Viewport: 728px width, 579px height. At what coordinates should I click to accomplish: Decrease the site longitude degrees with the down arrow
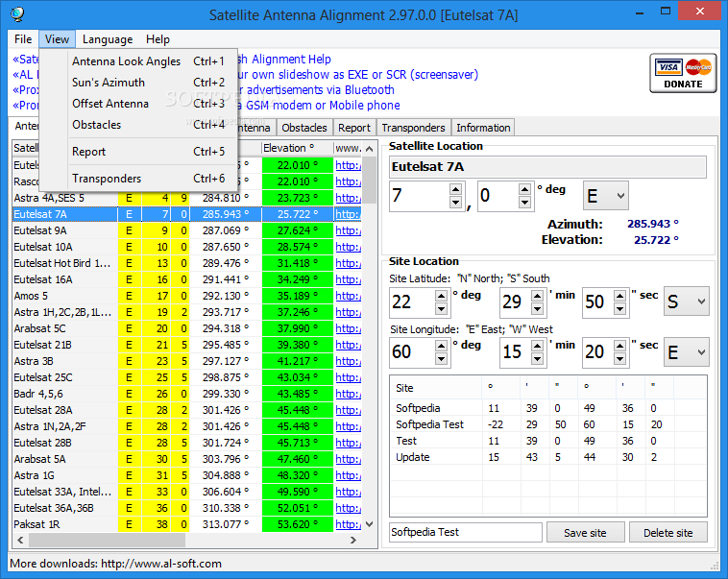point(441,358)
